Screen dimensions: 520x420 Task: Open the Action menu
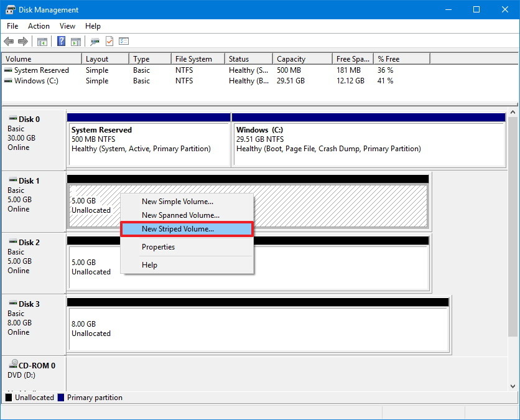[x=39, y=26]
